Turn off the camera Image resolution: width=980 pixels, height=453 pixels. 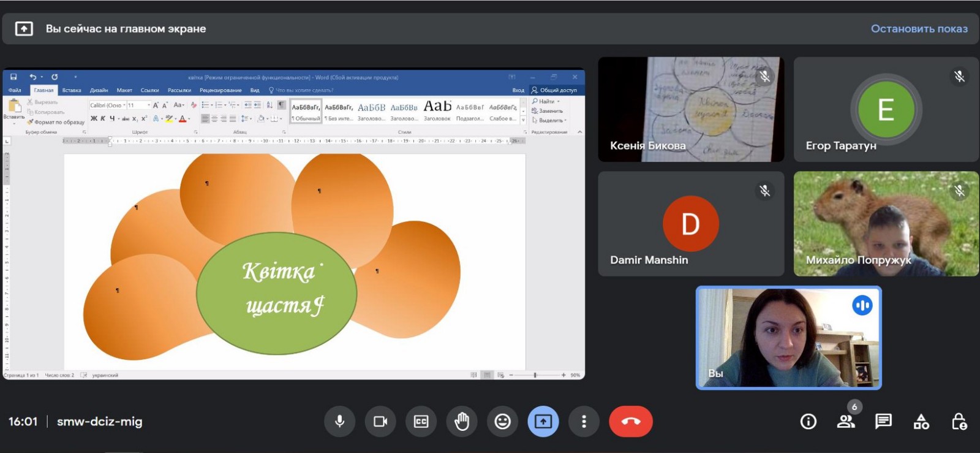coord(380,422)
